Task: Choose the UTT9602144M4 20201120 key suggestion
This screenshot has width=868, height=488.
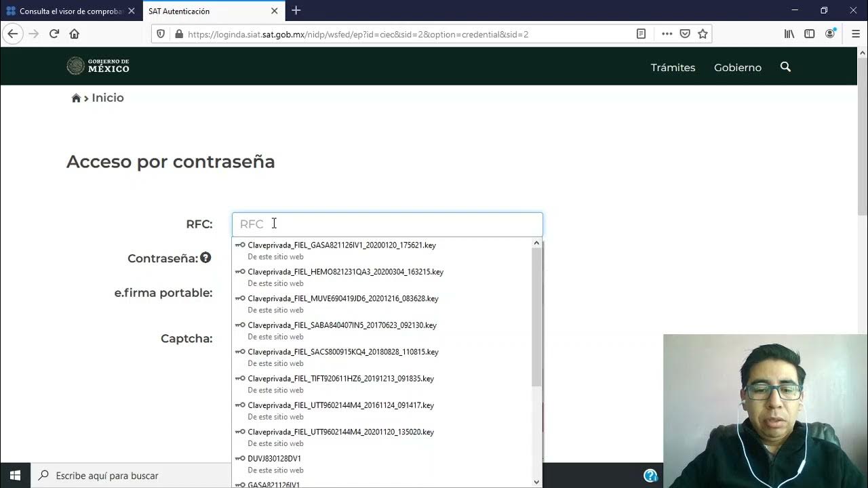Action: coord(382,437)
